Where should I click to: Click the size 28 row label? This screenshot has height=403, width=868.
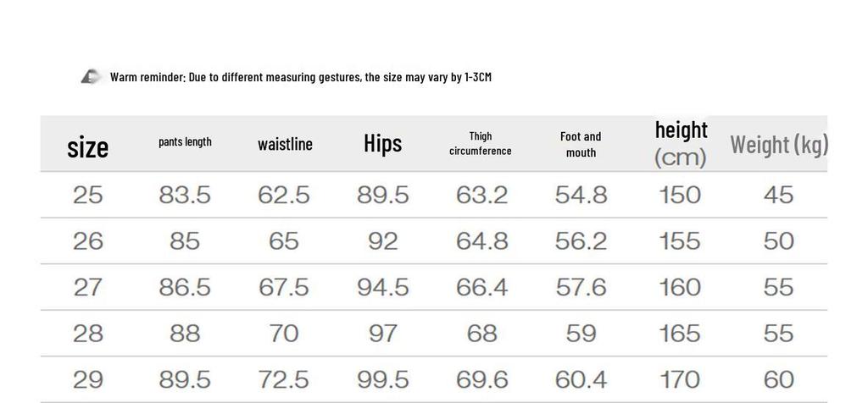(x=88, y=334)
